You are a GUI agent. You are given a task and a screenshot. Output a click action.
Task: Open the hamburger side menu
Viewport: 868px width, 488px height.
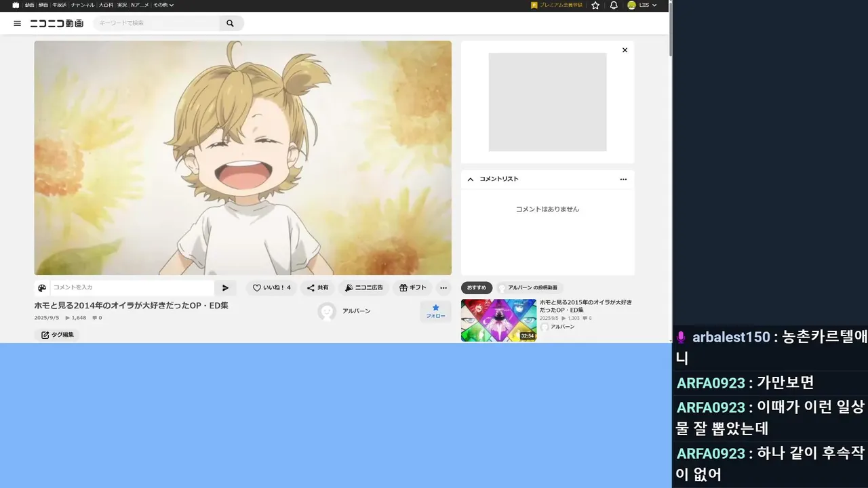coord(17,23)
